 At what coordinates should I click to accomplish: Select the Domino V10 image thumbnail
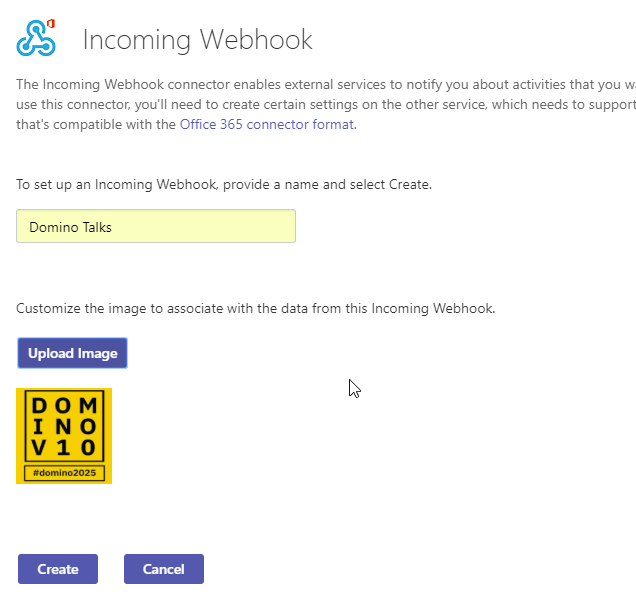(64, 436)
